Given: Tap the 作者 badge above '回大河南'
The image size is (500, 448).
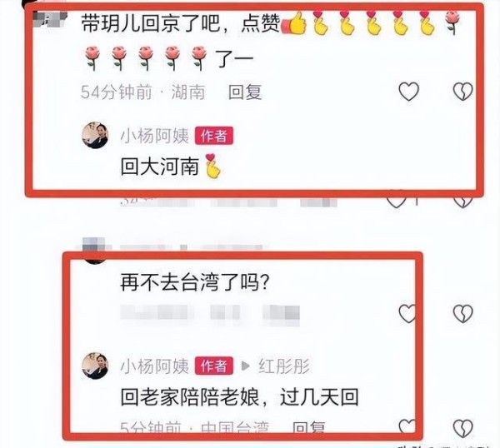Looking at the screenshot, I should point(214,136).
